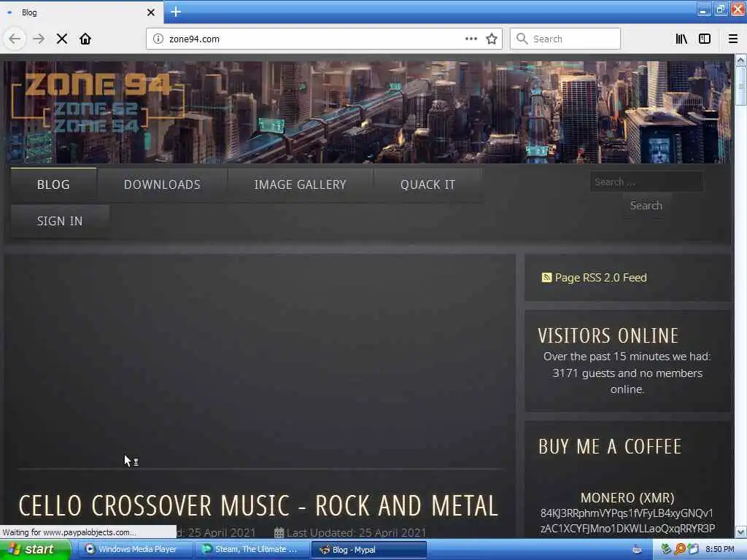Click the site Search button
This screenshot has width=747, height=560.
click(x=646, y=206)
